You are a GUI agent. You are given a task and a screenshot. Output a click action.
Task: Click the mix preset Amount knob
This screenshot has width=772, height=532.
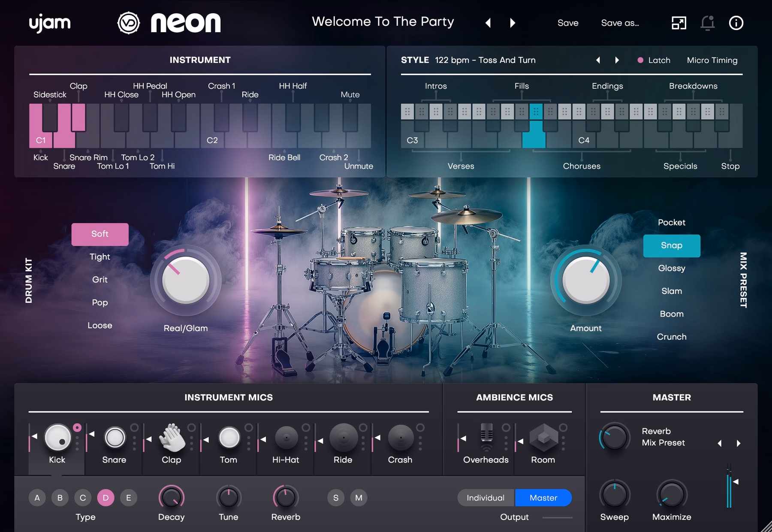point(586,280)
